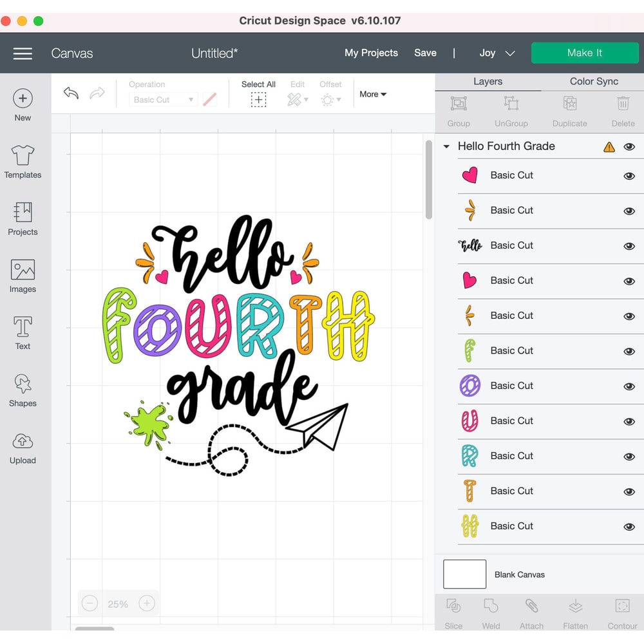The width and height of the screenshot is (644, 644).
Task: Hide the 'hello' Basic Cut layer
Action: click(x=629, y=245)
